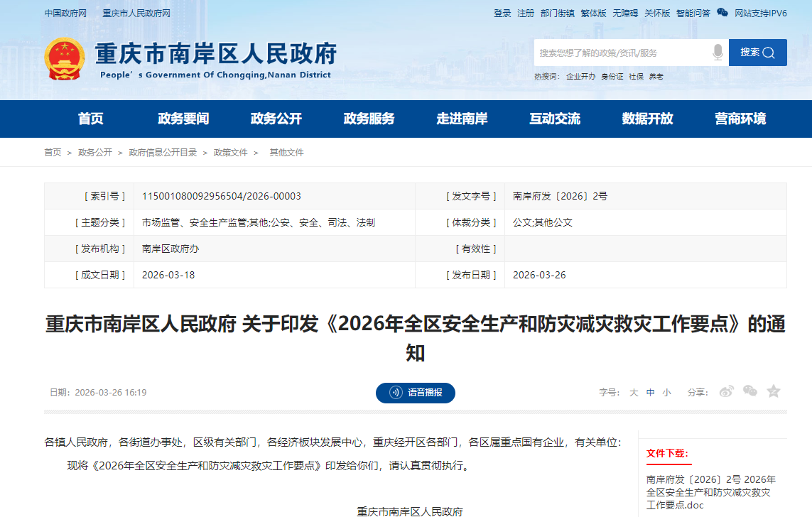
Task: Play the 语音播报 voice broadcast
Action: click(x=416, y=393)
